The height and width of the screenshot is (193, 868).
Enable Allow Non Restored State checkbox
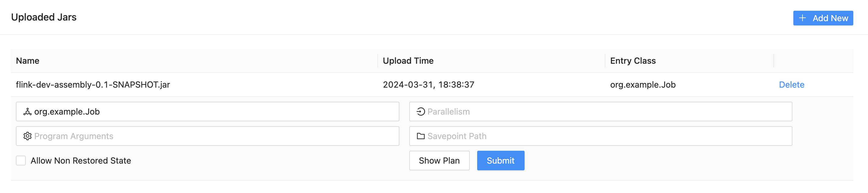pyautogui.click(x=21, y=161)
